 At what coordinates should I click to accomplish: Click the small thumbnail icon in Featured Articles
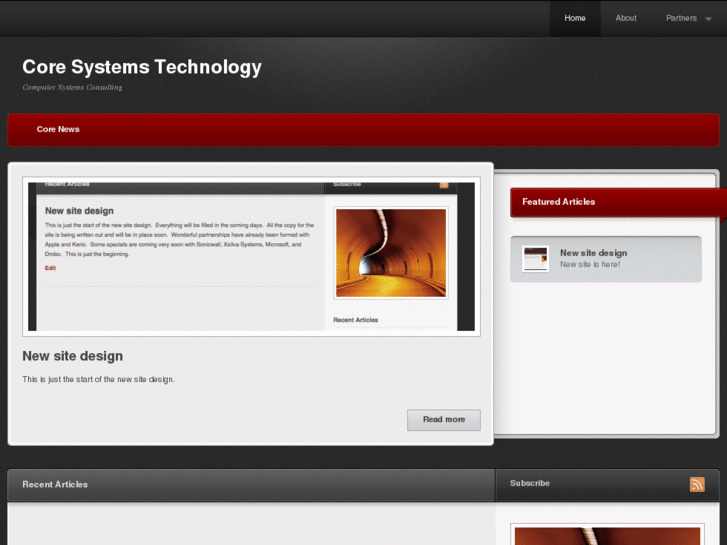(x=536, y=259)
